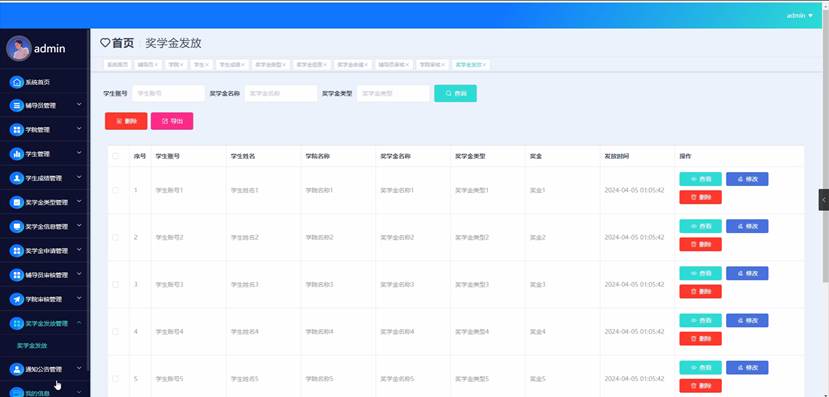Click the pink 导出 export button
The height and width of the screenshot is (397, 829).
click(x=172, y=121)
